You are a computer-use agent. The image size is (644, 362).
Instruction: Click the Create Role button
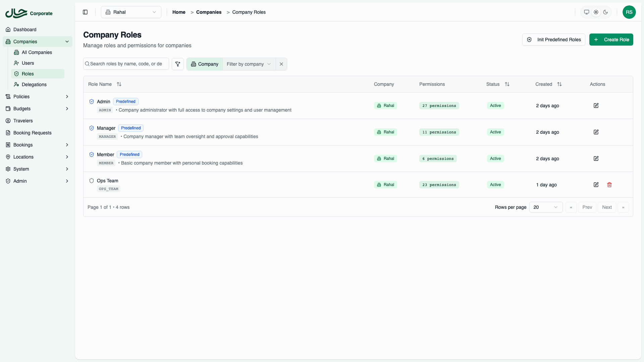point(611,40)
